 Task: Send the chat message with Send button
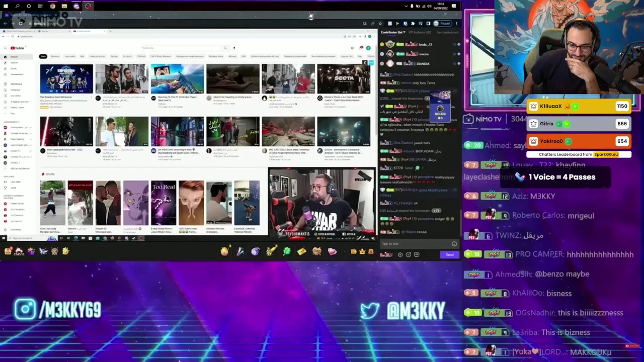pos(449,255)
